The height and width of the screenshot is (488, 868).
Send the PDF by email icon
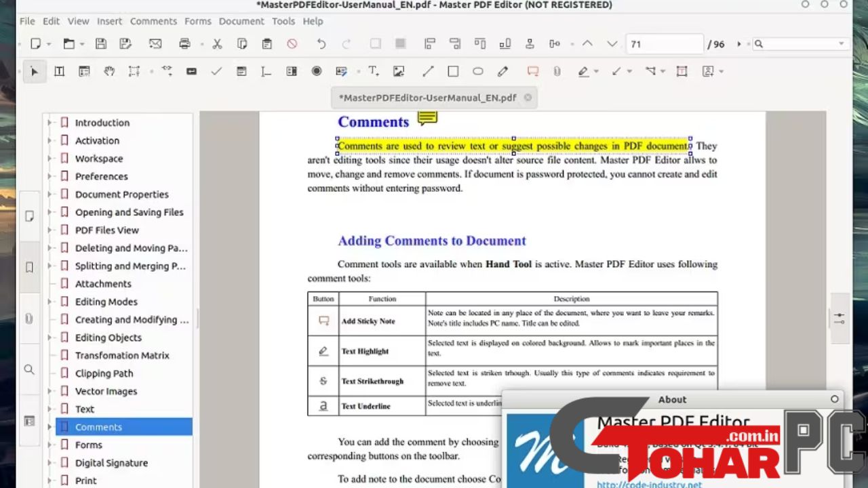tap(155, 44)
